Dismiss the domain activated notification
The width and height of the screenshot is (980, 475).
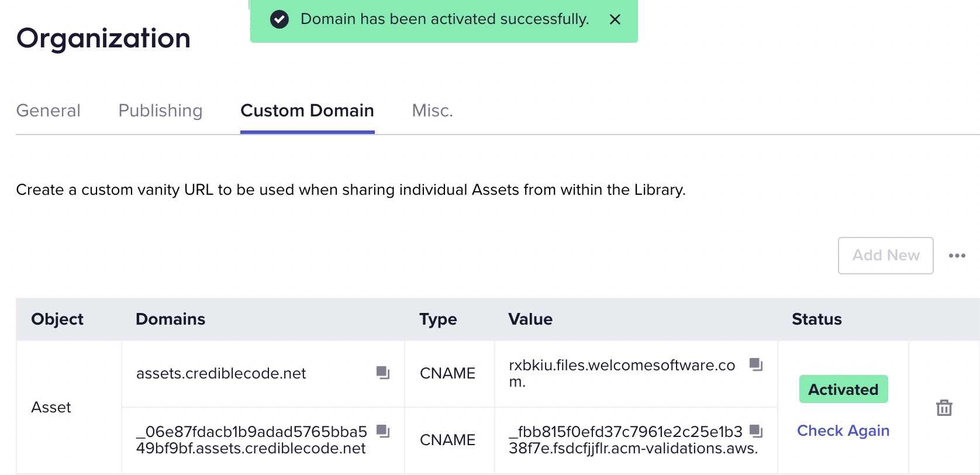click(x=615, y=19)
